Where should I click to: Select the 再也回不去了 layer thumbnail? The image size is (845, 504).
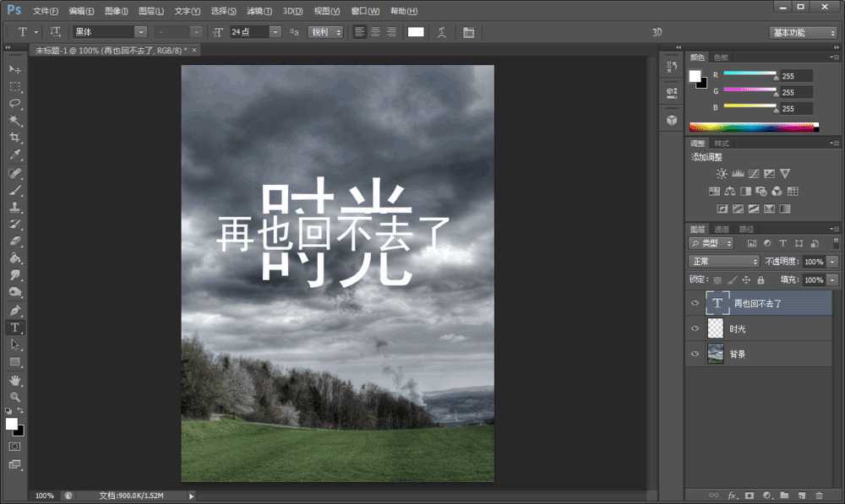click(x=717, y=302)
